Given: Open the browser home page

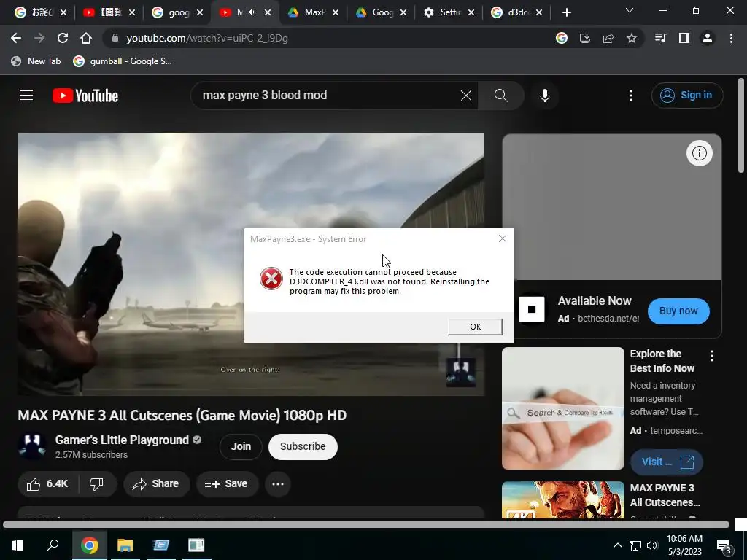Looking at the screenshot, I should pyautogui.click(x=86, y=38).
